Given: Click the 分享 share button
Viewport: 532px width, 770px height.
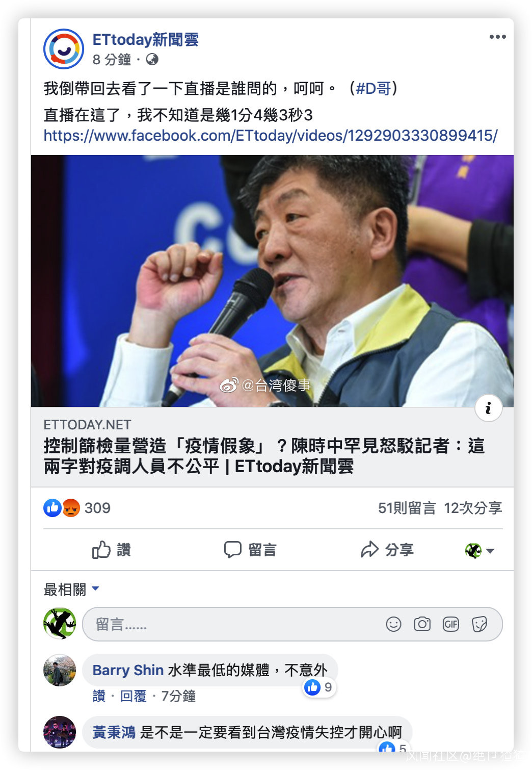Looking at the screenshot, I should click(x=387, y=550).
